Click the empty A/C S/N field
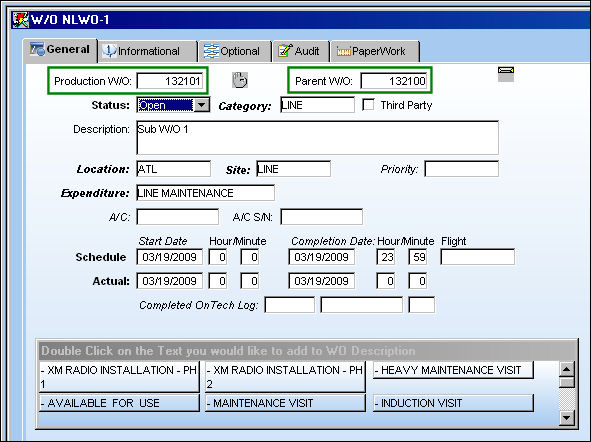This screenshot has height=442, width=591. 322,217
